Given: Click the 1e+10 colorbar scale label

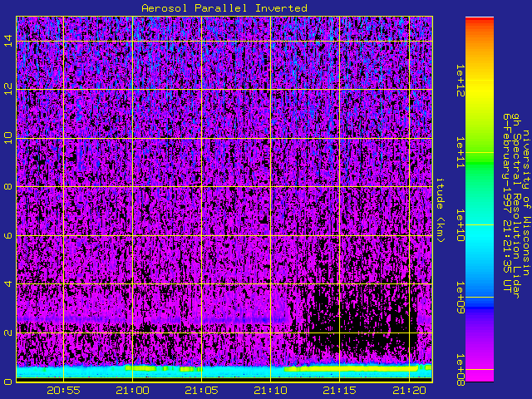Looking at the screenshot, I should [x=460, y=225].
